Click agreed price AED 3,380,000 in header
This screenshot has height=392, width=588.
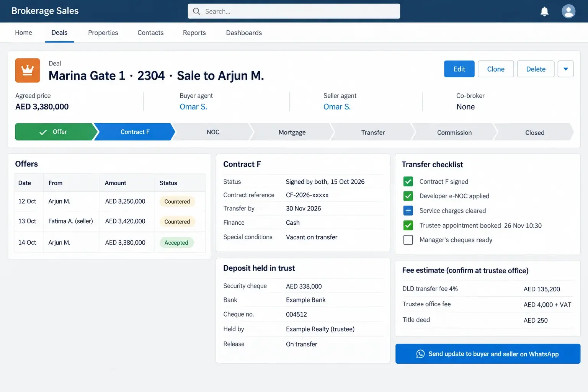(x=42, y=107)
